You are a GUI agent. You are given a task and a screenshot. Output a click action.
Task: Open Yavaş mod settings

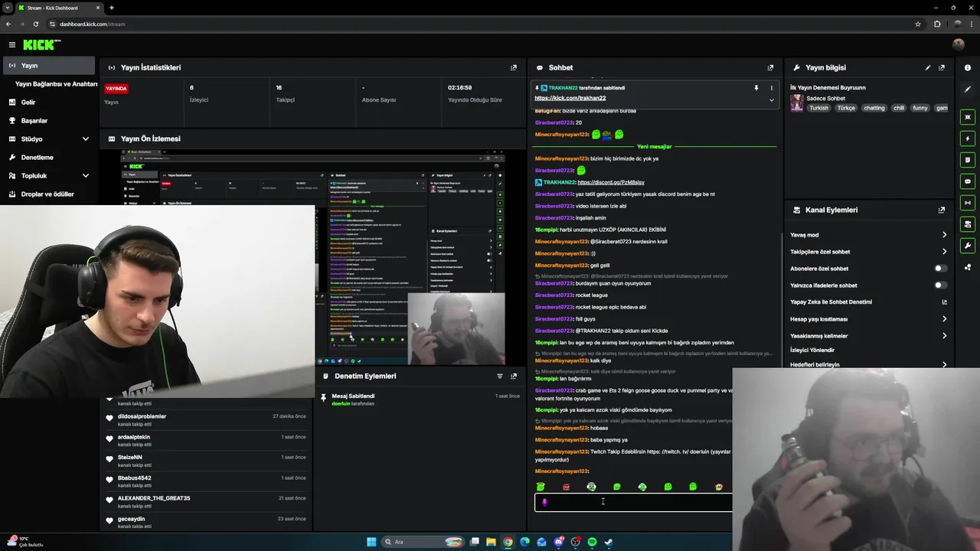(x=868, y=235)
